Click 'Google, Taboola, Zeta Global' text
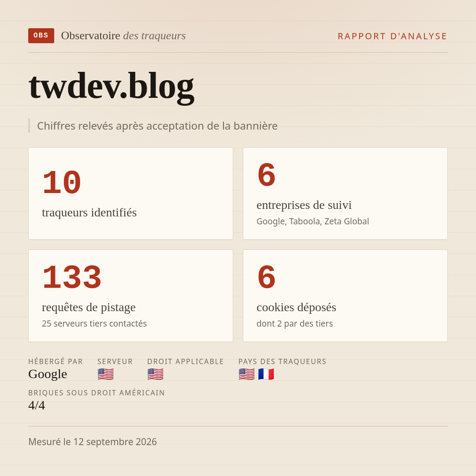This screenshot has width=476, height=476. (312, 221)
